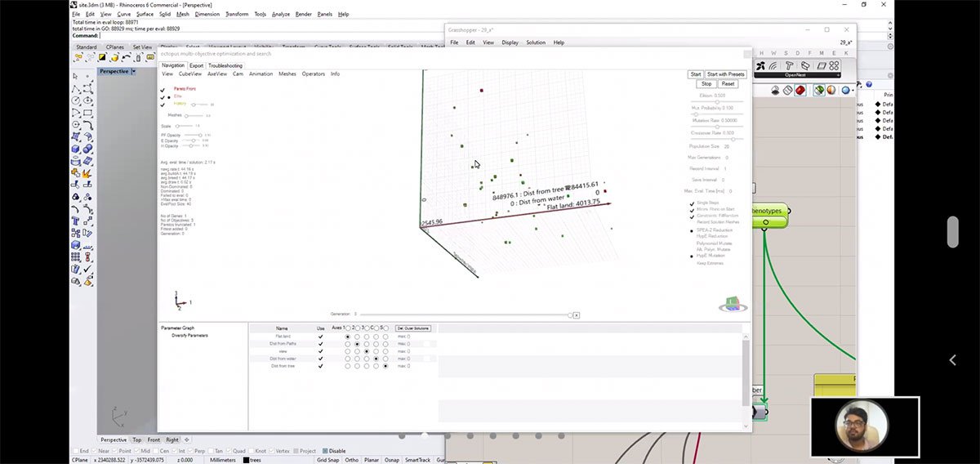Adjust the Crossover Rate slider
Image resolution: width=980 pixels, height=464 pixels.
click(x=717, y=139)
